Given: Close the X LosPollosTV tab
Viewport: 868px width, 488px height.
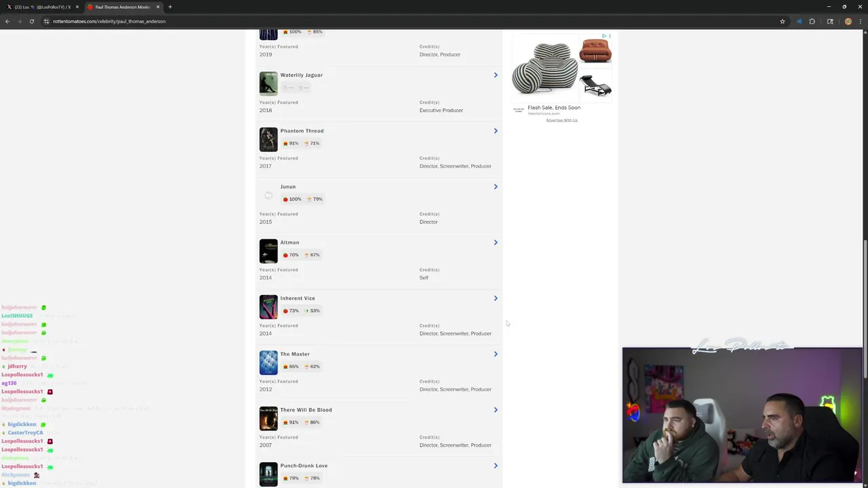Looking at the screenshot, I should [77, 7].
